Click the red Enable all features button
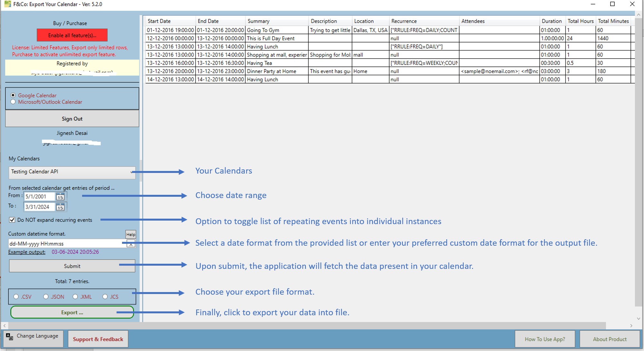This screenshot has height=351, width=644. [x=72, y=35]
